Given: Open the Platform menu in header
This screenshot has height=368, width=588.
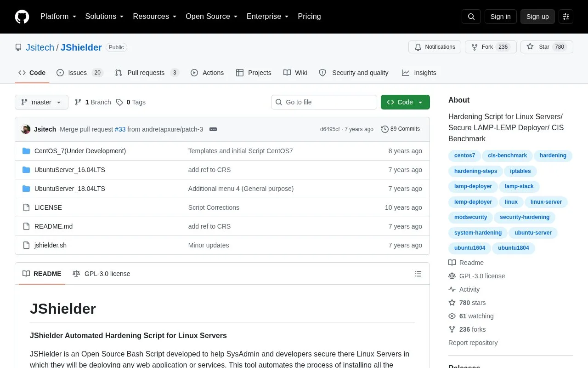Looking at the screenshot, I should (x=58, y=17).
